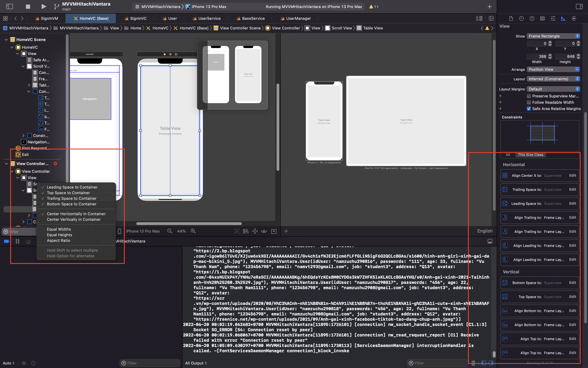Edit the Bottom Space to Superview constraint
588x368 pixels.
(x=572, y=282)
